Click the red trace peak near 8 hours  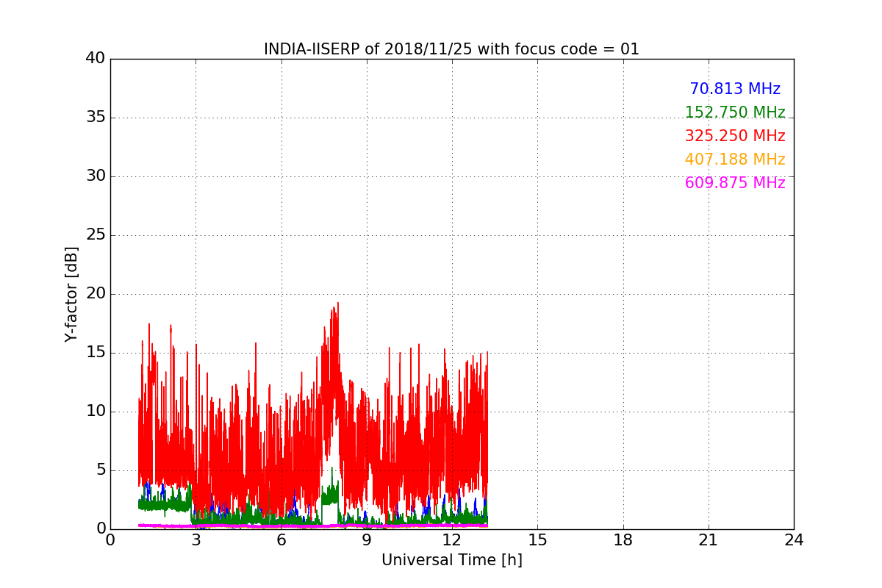pyautogui.click(x=337, y=304)
